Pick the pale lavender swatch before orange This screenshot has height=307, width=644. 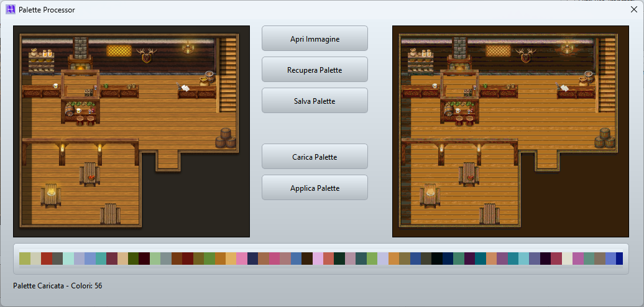coord(383,259)
